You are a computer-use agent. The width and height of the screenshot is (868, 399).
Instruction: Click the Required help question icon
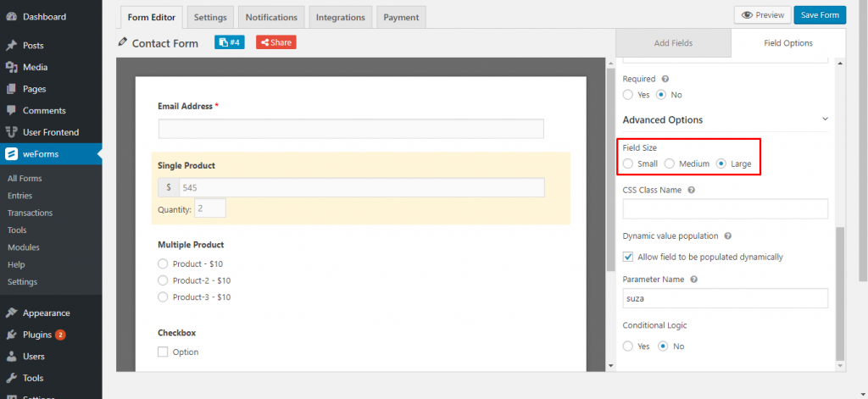pos(665,79)
